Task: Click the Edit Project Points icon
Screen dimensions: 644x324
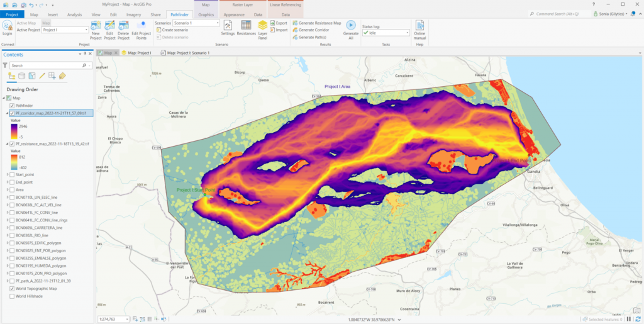Action: tap(142, 25)
